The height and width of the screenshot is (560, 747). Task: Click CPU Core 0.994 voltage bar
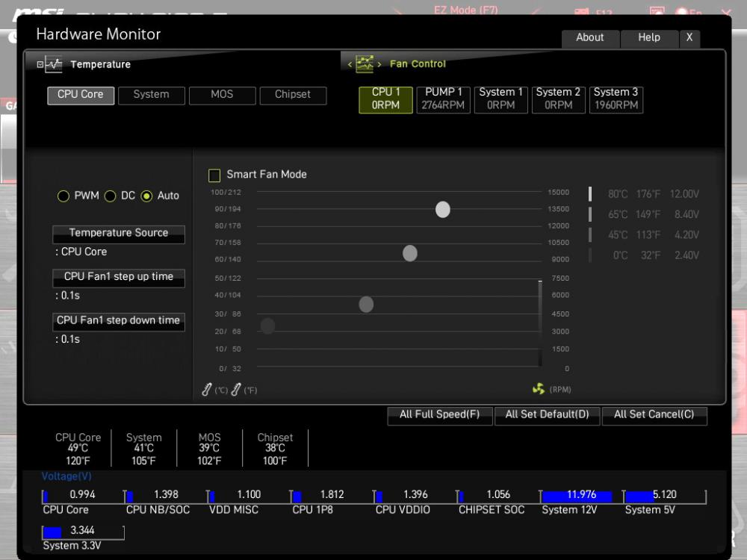[x=83, y=496]
